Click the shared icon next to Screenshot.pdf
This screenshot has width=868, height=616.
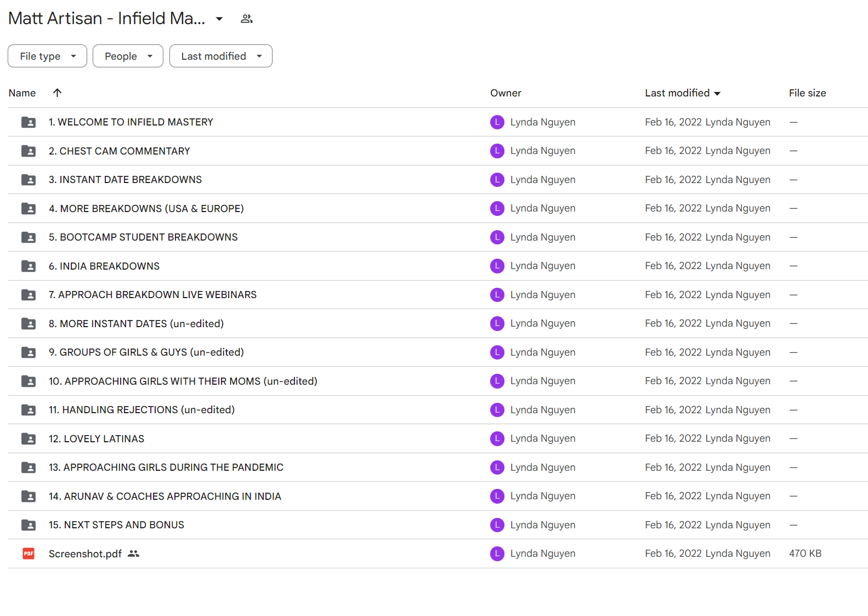[x=134, y=554]
